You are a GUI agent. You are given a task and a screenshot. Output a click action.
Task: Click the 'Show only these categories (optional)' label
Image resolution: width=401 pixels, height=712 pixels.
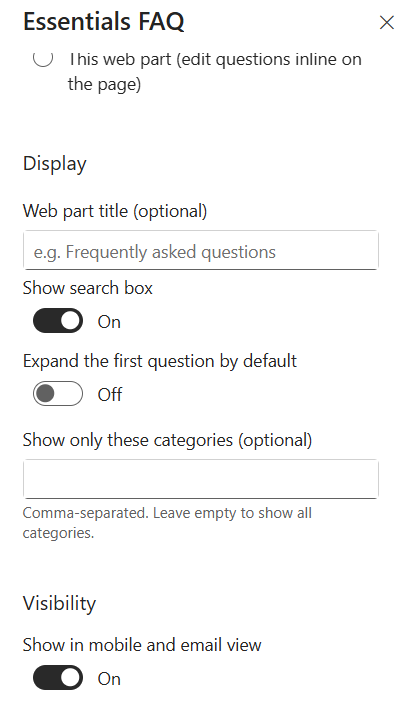[x=168, y=440]
